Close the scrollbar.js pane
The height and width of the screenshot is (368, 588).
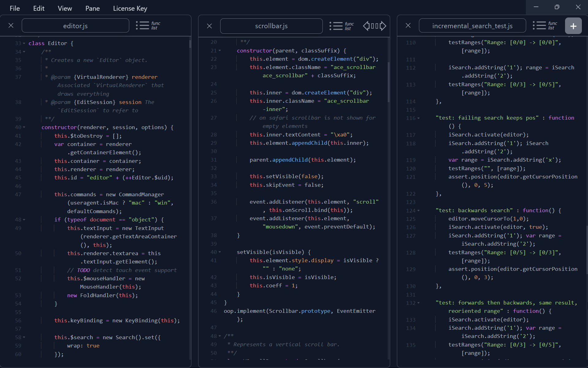(x=209, y=26)
